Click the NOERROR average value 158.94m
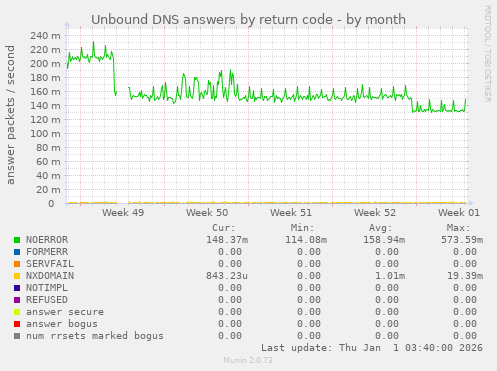The width and height of the screenshot is (497, 371). 384,240
